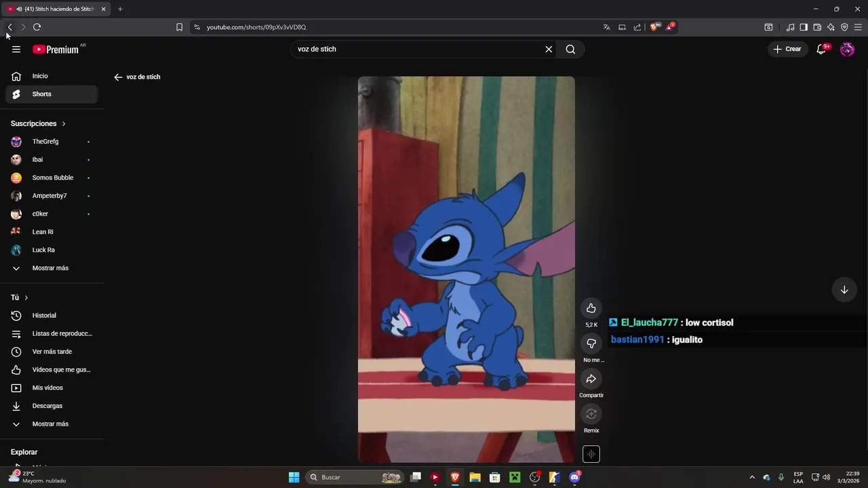Open Lean Ri channel
This screenshot has height=488, width=868.
tap(52, 232)
